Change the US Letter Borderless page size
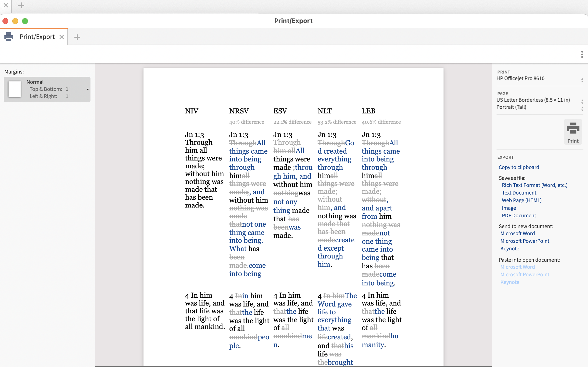Screen dimensions: 588x367 (539, 100)
